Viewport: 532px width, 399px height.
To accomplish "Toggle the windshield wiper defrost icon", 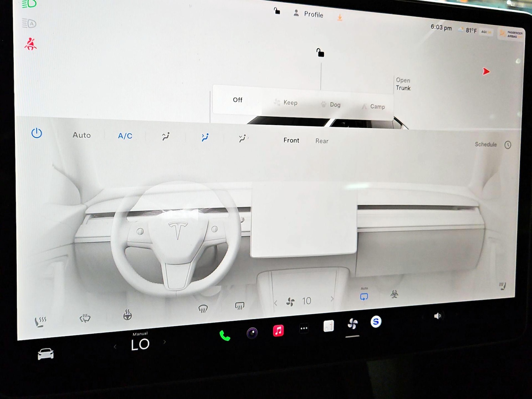I will [85, 319].
